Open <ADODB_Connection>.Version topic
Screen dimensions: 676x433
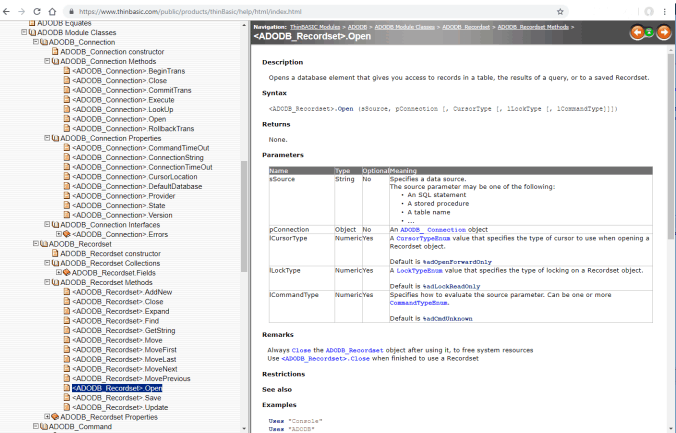click(x=122, y=215)
